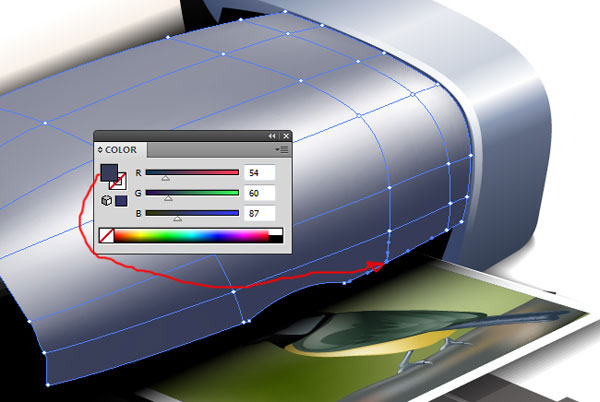Click the out-of-web-color warning cube icon
Screen dimensions: 600x402
point(106,201)
